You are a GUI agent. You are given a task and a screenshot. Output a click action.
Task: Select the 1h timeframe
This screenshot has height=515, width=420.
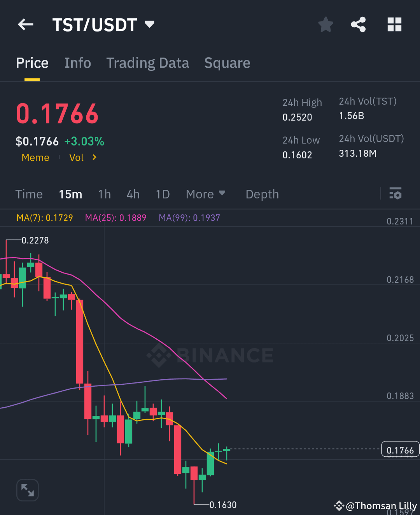(x=104, y=194)
